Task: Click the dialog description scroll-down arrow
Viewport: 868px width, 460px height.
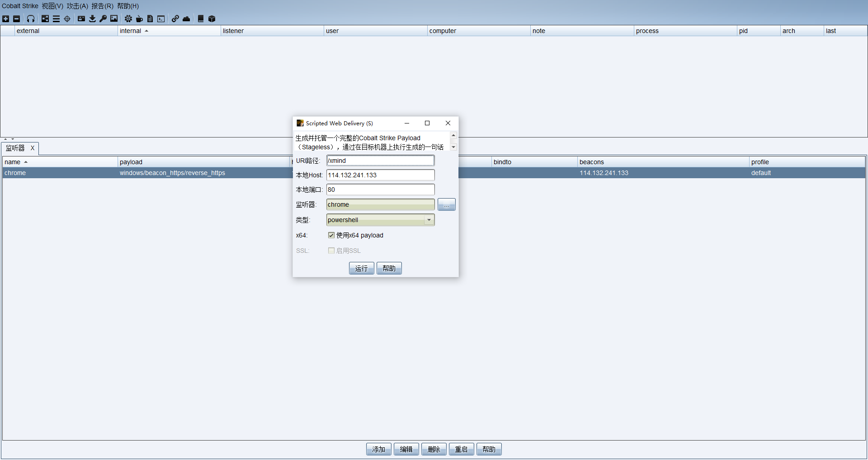Action: point(453,147)
